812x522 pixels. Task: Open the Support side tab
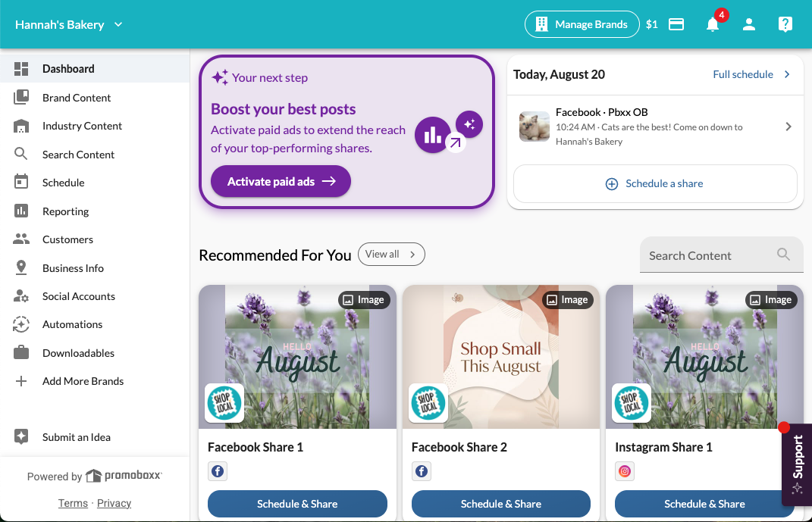click(x=797, y=464)
